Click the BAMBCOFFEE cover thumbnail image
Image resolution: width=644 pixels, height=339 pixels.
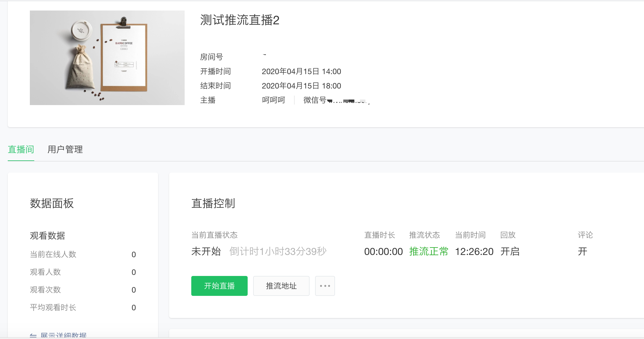pyautogui.click(x=107, y=58)
